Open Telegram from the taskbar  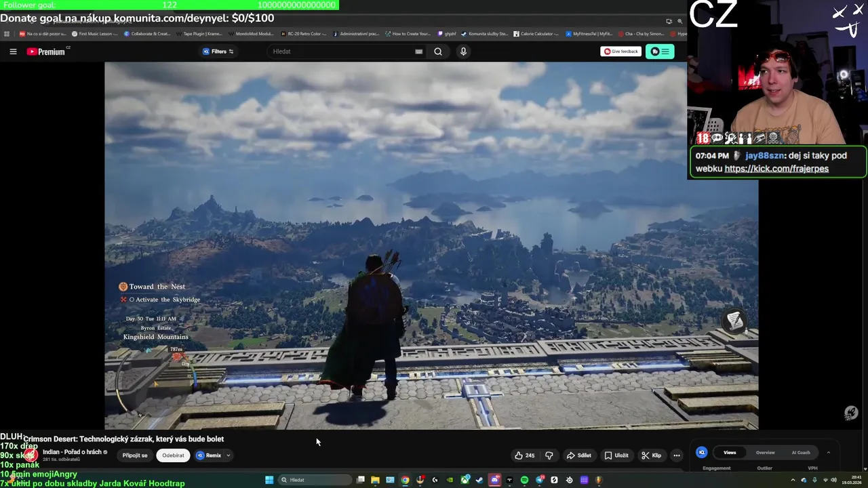[x=540, y=480]
